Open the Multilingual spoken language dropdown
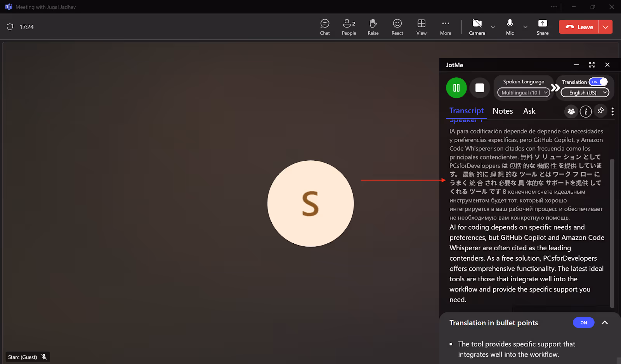Image resolution: width=621 pixels, height=364 pixels. click(x=524, y=93)
